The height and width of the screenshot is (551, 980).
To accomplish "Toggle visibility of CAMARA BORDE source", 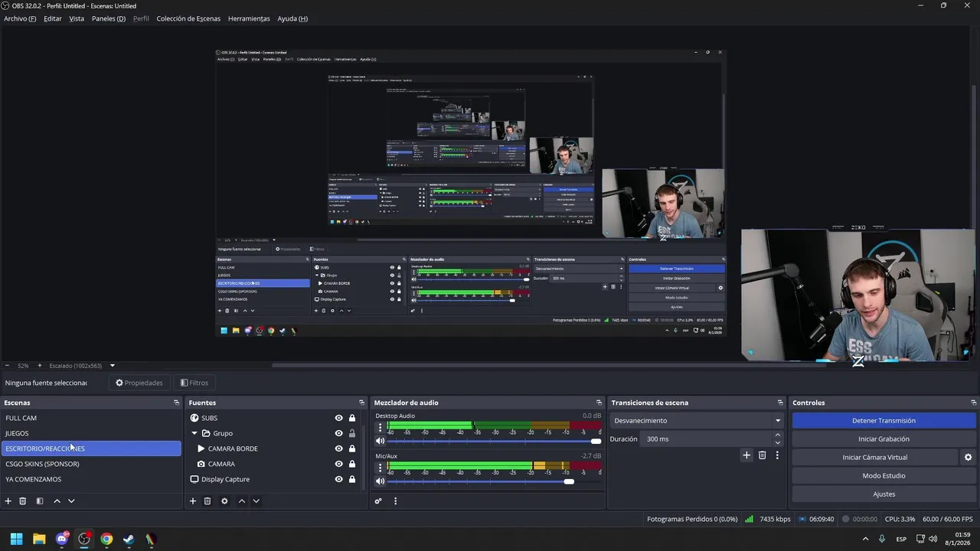I will coord(338,448).
